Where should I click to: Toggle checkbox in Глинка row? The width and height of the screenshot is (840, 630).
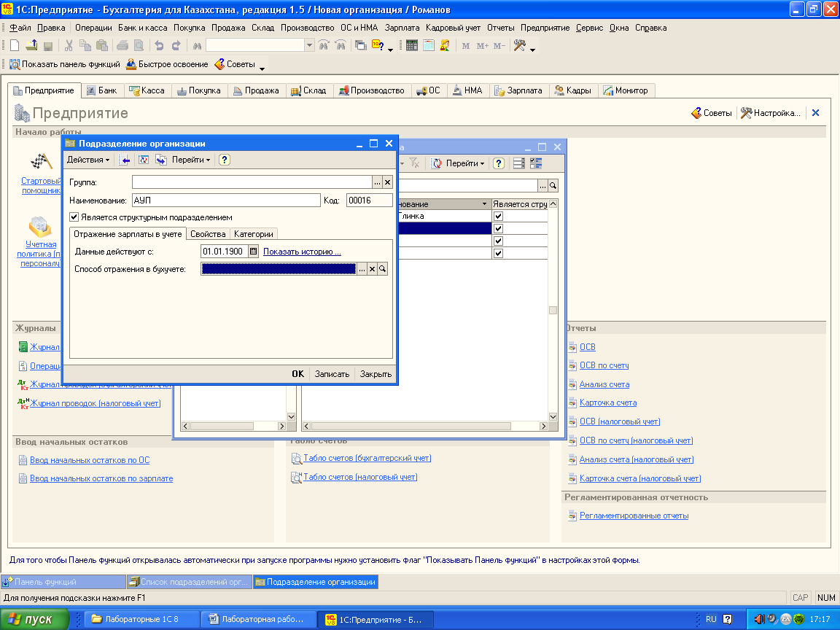[x=498, y=217]
